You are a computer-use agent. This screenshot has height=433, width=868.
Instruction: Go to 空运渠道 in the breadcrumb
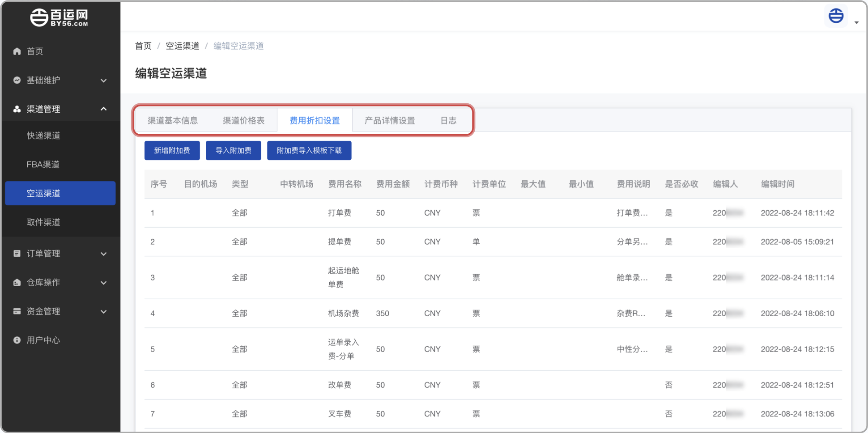click(x=183, y=46)
